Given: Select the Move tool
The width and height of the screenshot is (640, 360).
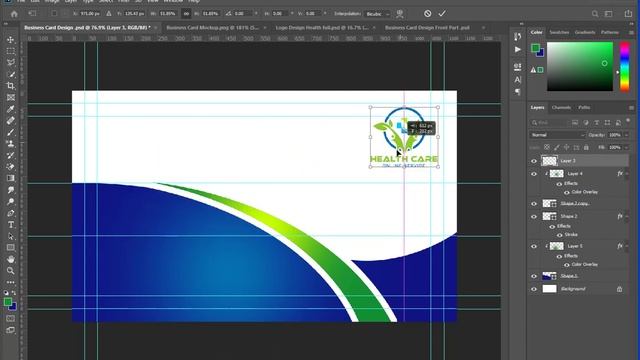Looking at the screenshot, I should pyautogui.click(x=11, y=40).
